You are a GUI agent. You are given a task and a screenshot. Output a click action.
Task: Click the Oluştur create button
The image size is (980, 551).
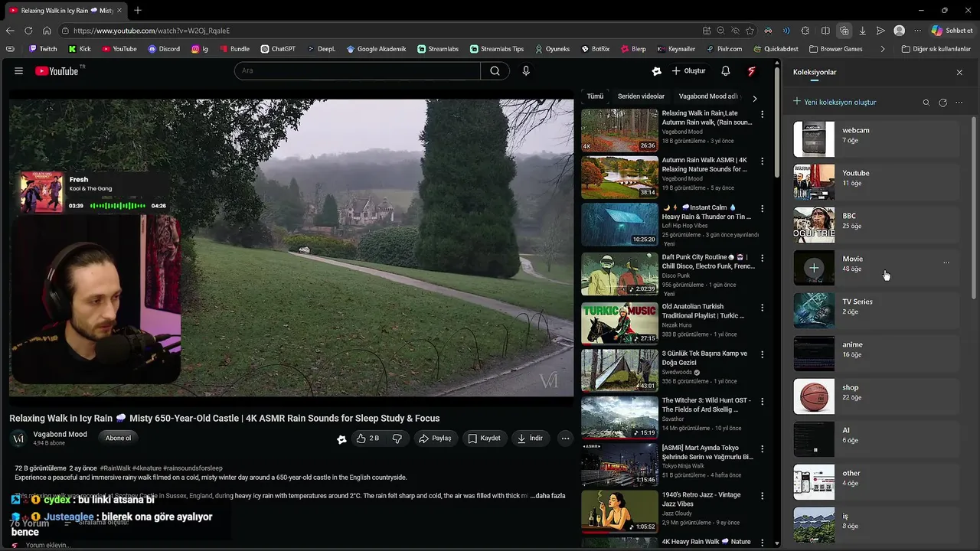(x=688, y=70)
